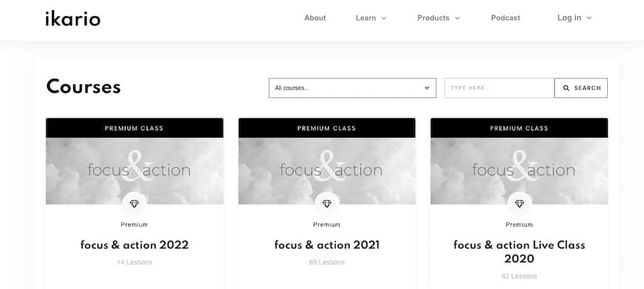Expand the Learn menu

point(371,18)
